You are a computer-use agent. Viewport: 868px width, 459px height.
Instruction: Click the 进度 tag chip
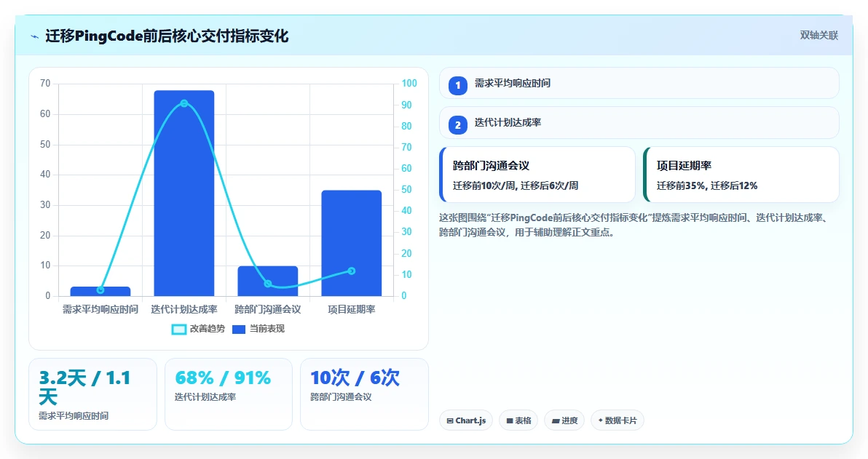(564, 420)
